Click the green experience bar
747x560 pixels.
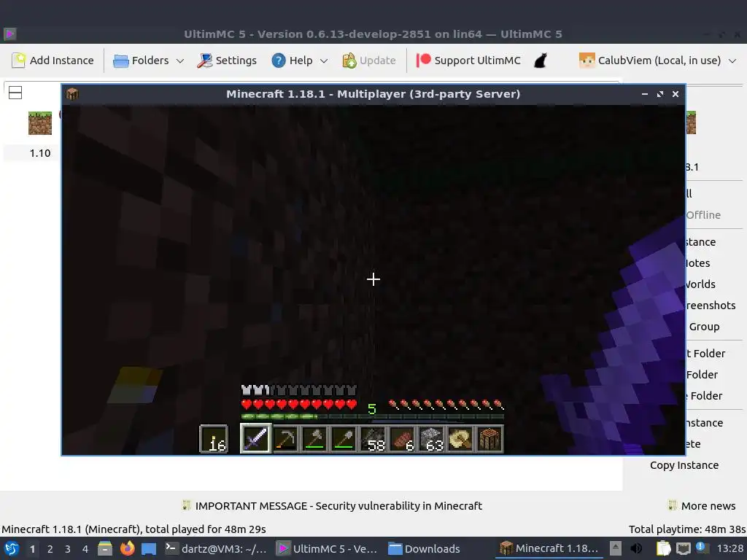point(373,416)
